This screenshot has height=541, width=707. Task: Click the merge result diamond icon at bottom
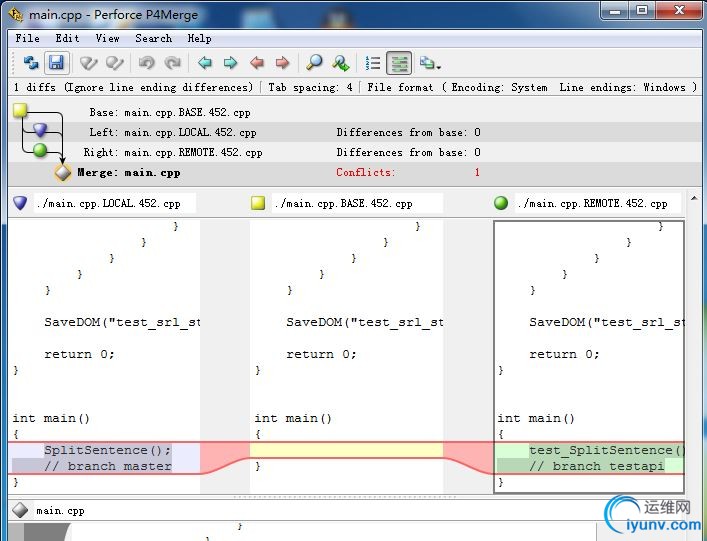click(x=20, y=510)
